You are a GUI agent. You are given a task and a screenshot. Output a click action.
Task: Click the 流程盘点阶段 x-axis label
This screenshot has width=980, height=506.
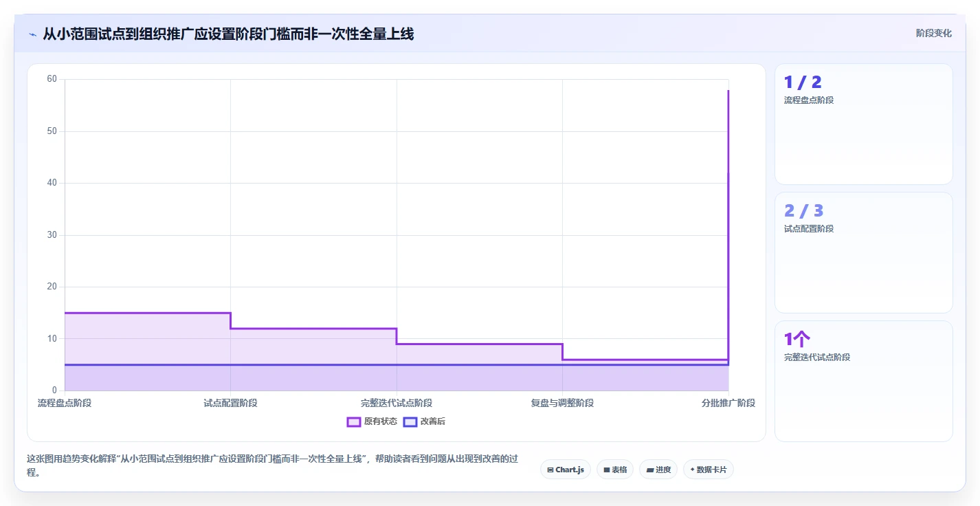click(65, 403)
